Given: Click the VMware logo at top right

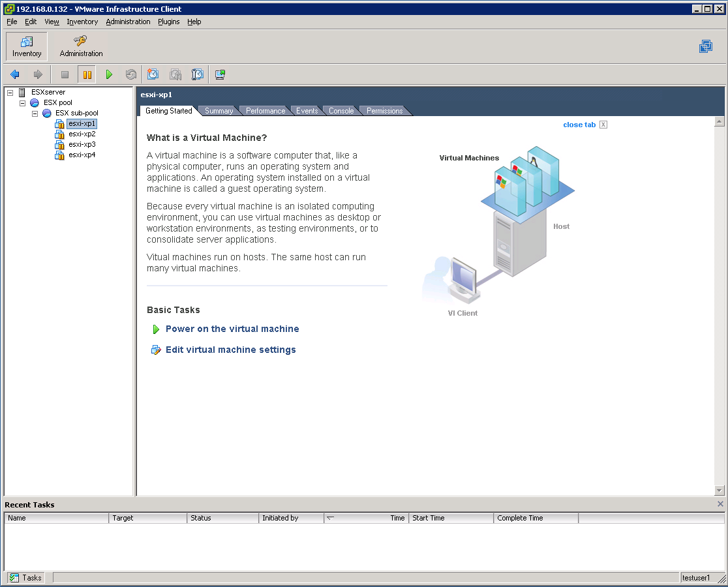Looking at the screenshot, I should coord(706,46).
